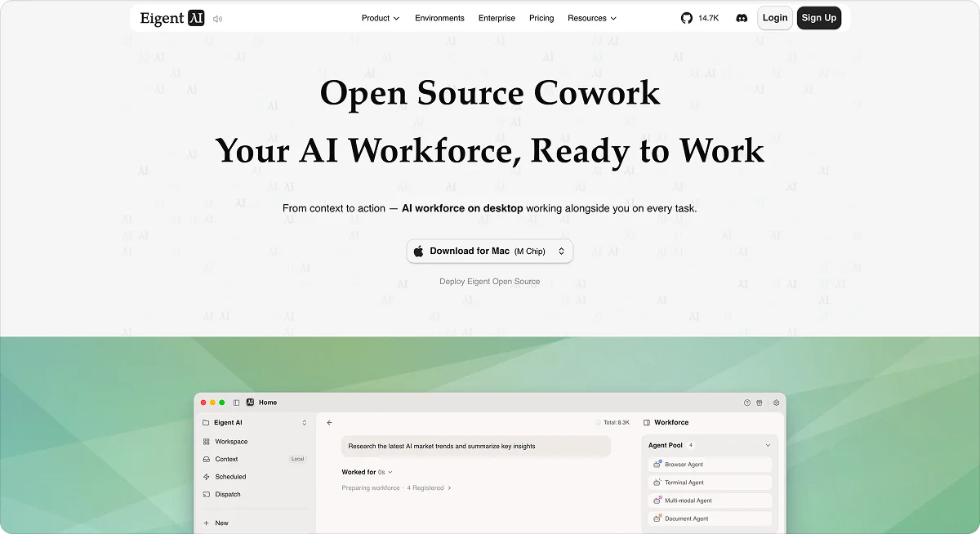This screenshot has height=534, width=980.
Task: Expand the Worked for 0s chevron
Action: [390, 473]
